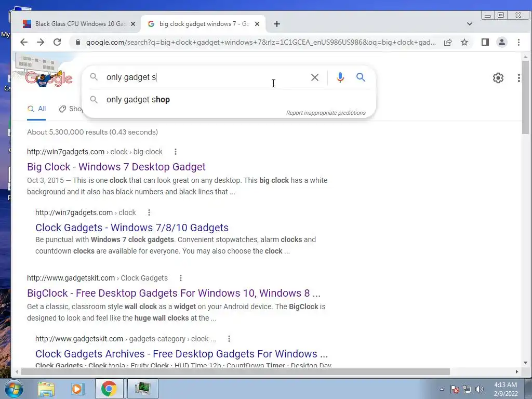Open more Google options dots beside gear
This screenshot has width=532, height=399.
518,78
